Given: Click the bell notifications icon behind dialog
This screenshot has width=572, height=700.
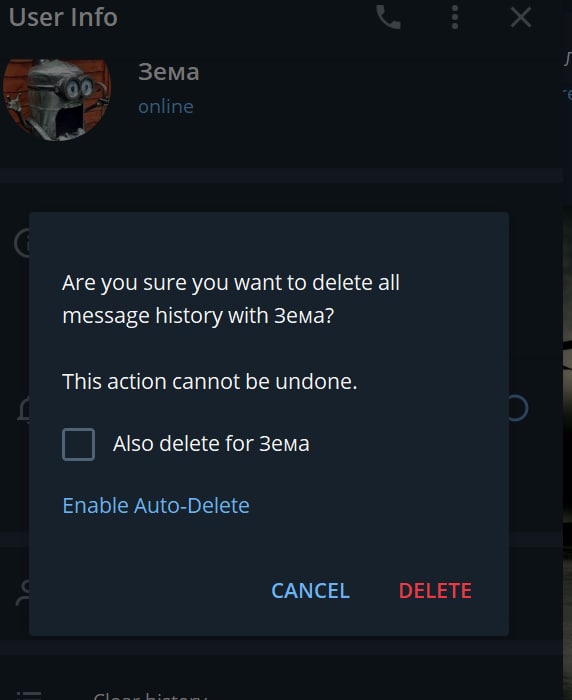Looking at the screenshot, I should 23,409.
